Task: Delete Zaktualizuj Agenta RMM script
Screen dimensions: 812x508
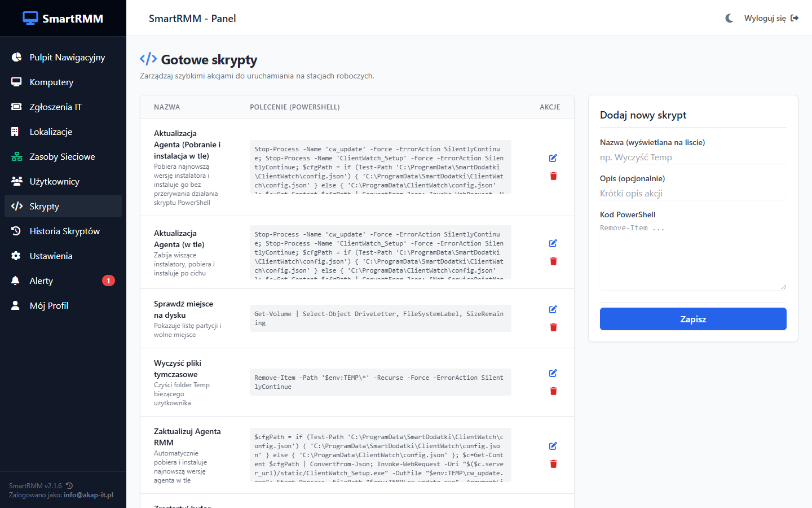Action: (553, 464)
